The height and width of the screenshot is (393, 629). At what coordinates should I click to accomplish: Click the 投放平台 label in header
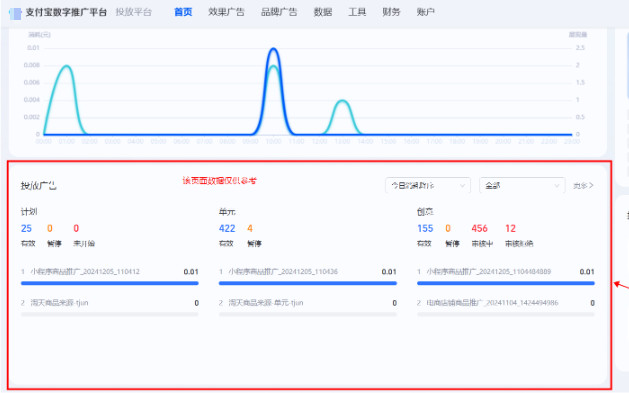tap(134, 12)
